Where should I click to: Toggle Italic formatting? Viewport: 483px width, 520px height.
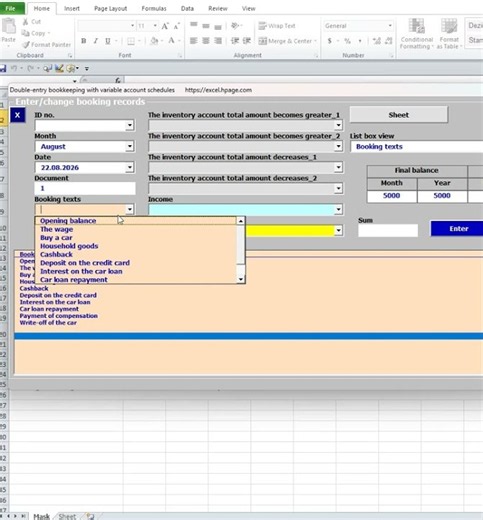(96, 41)
